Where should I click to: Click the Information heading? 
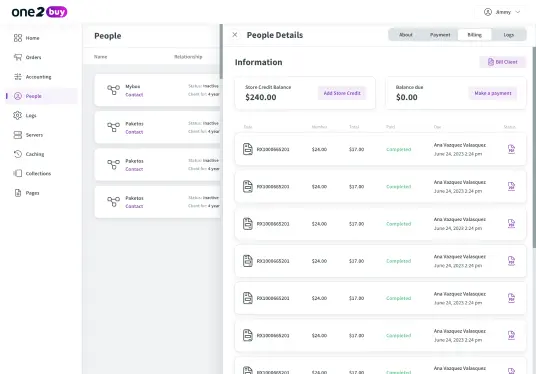click(258, 62)
